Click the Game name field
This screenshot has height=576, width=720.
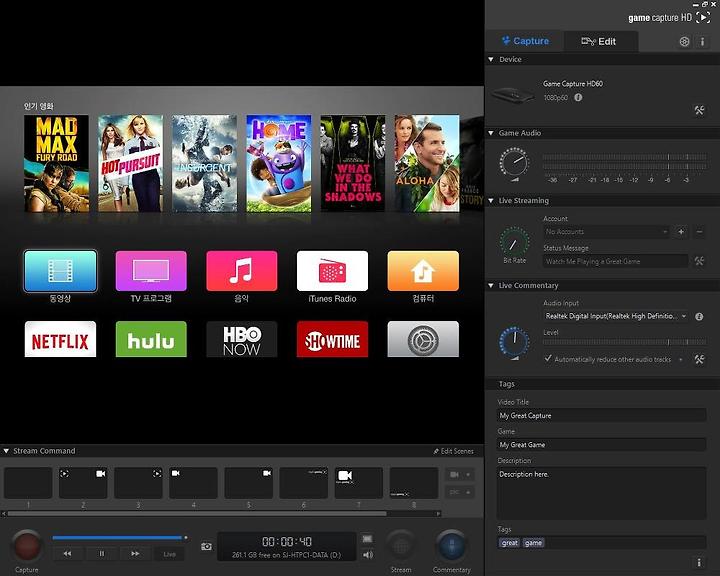tap(602, 445)
